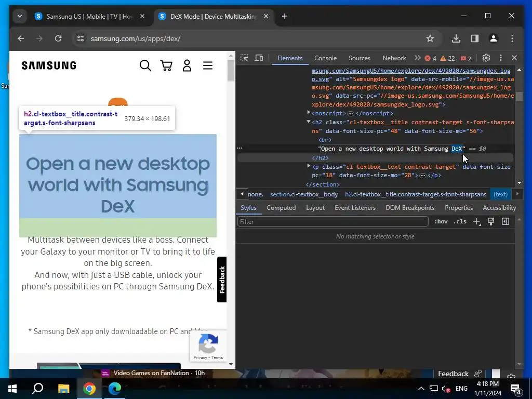The height and width of the screenshot is (399, 532).
Task: Open a new browser tab
Action: [284, 16]
